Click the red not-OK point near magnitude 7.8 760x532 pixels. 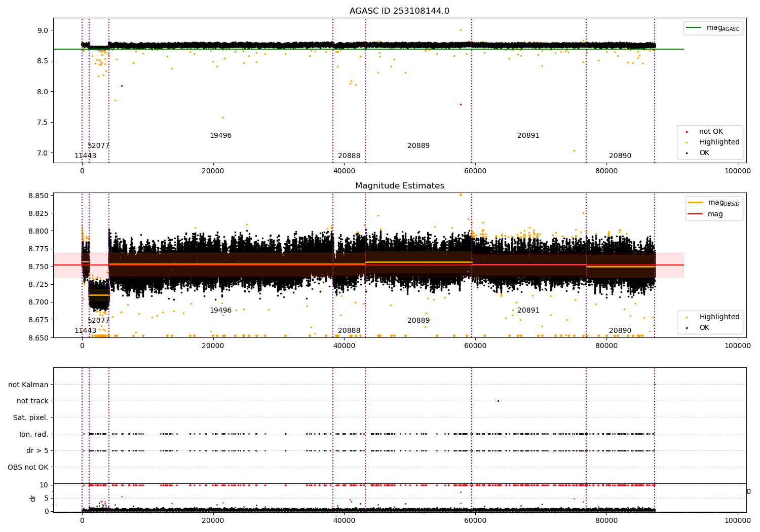pyautogui.click(x=461, y=105)
